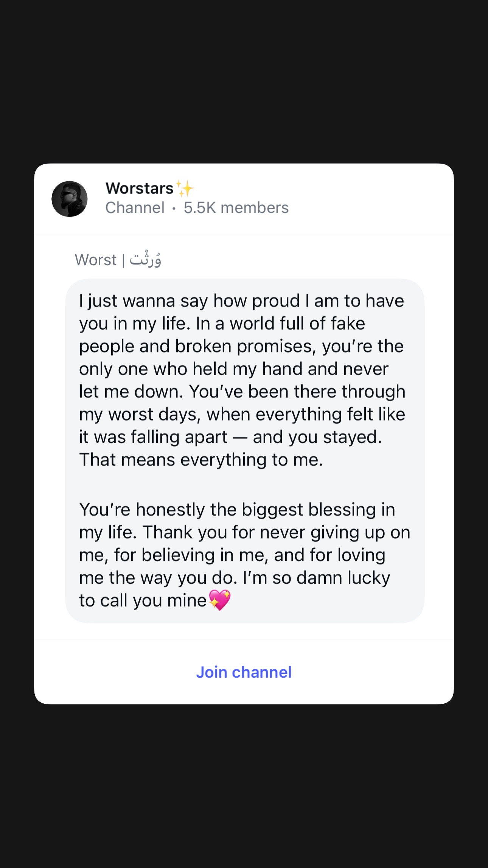The image size is (488, 868).
Task: Dismiss preview via dark area above card
Action: [x=244, y=81]
